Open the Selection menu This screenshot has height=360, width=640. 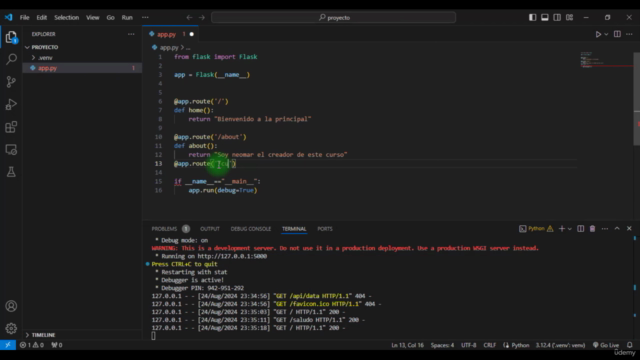pyautogui.click(x=67, y=18)
